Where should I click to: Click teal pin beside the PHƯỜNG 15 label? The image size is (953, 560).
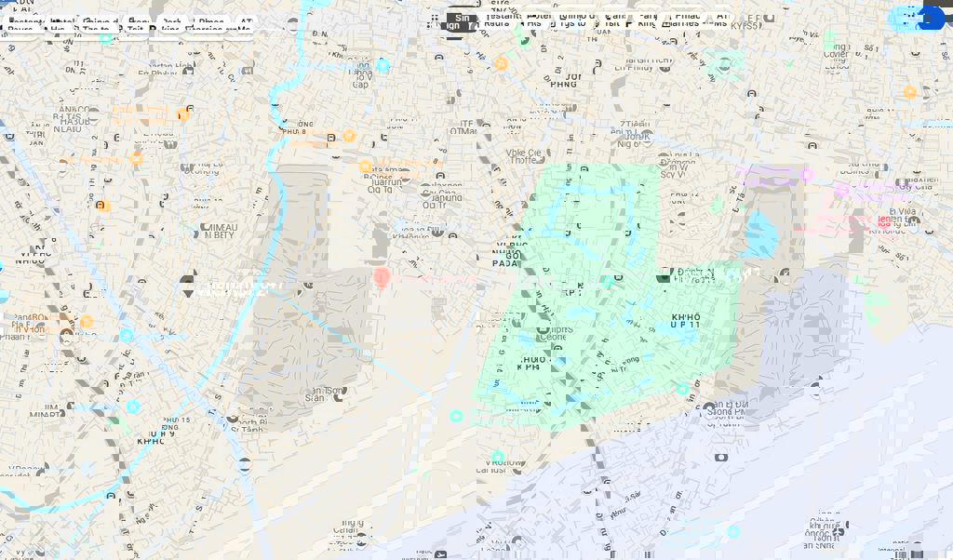[x=133, y=407]
